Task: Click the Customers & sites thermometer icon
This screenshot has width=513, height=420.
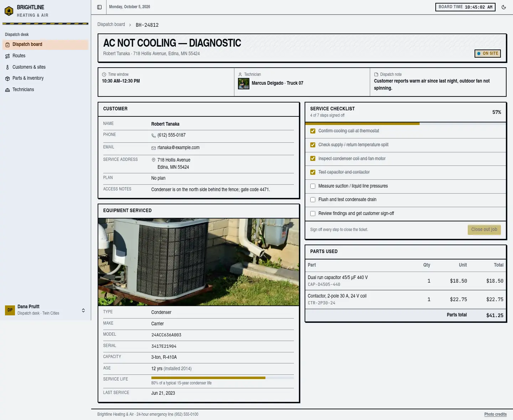Action: [x=7, y=67]
